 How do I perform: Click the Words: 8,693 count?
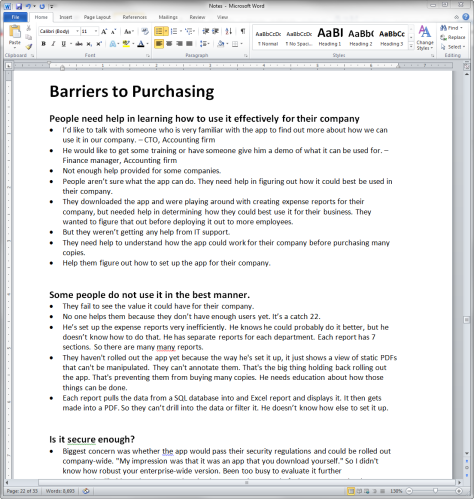click(60, 491)
